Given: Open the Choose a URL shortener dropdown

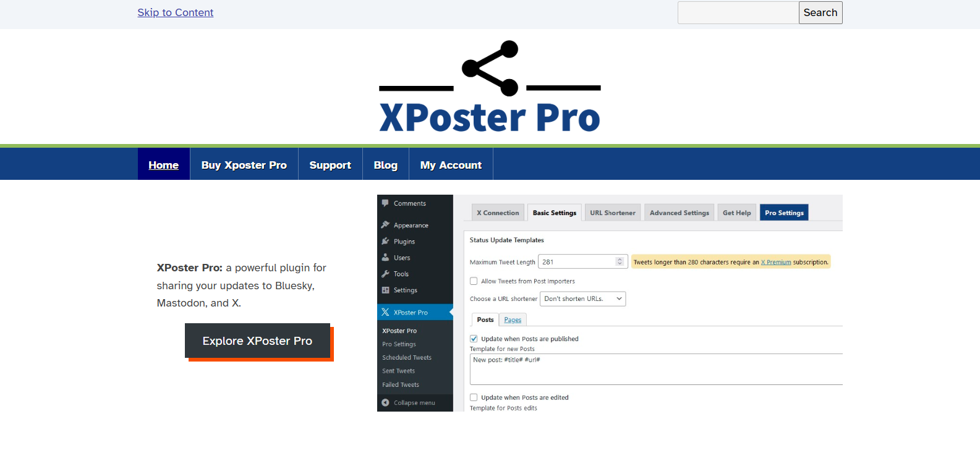Looking at the screenshot, I should 583,298.
